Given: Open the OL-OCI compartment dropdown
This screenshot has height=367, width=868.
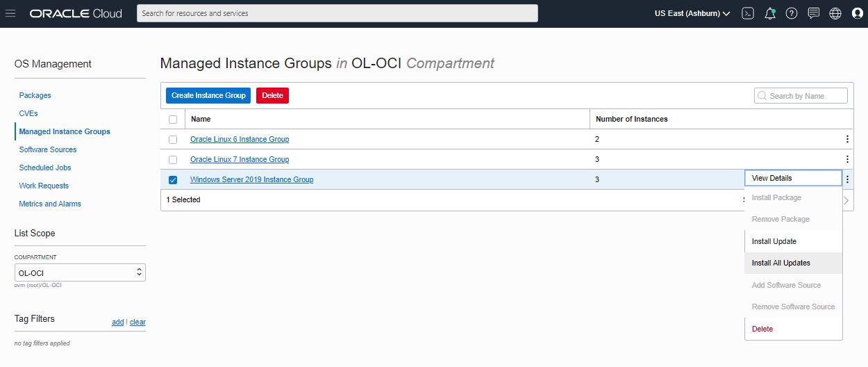Looking at the screenshot, I should coord(80,272).
